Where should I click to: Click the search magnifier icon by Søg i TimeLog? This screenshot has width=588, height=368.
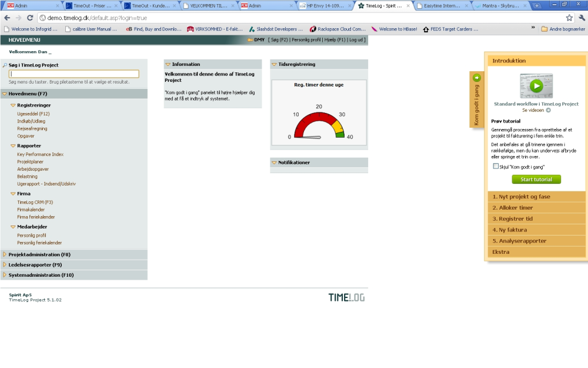5,65
